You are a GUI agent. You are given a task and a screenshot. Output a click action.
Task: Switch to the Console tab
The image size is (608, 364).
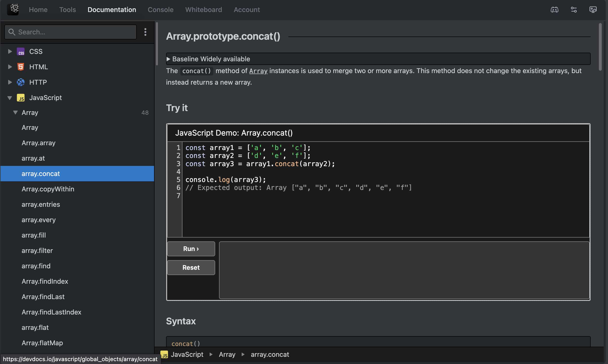point(161,10)
